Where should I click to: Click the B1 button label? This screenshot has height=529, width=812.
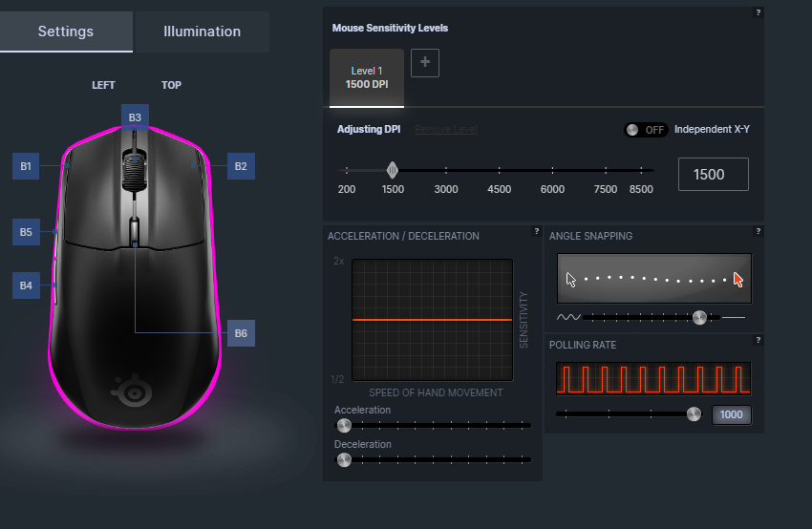click(x=26, y=166)
